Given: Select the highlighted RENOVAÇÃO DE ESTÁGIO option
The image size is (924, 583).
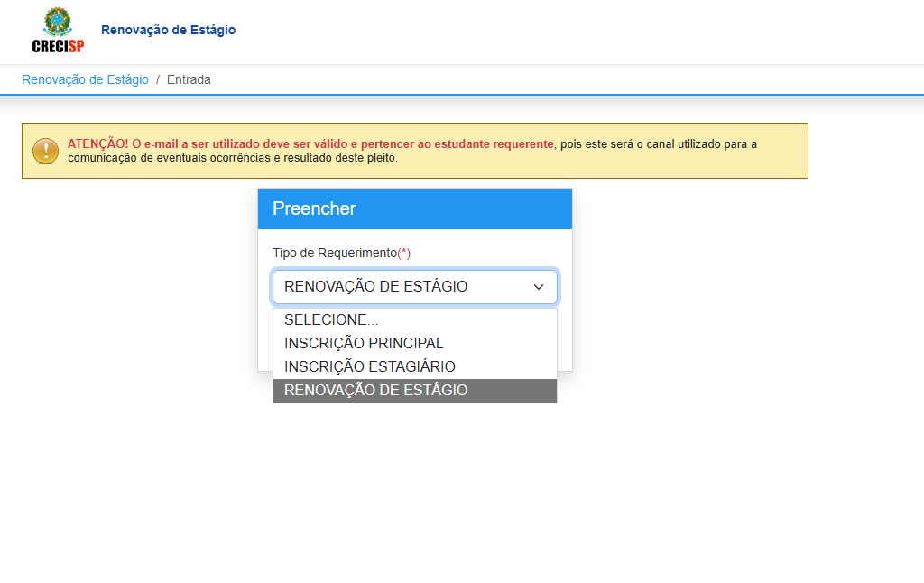Looking at the screenshot, I should coord(415,391).
